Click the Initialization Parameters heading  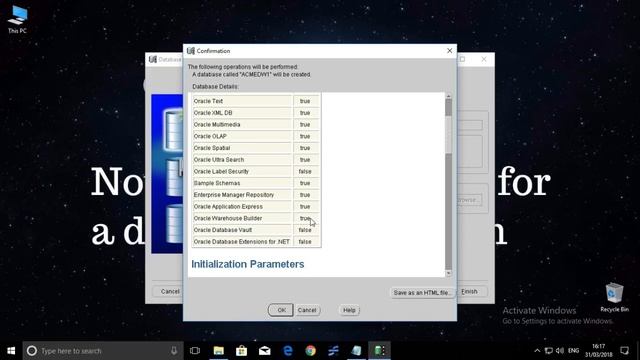(248, 264)
